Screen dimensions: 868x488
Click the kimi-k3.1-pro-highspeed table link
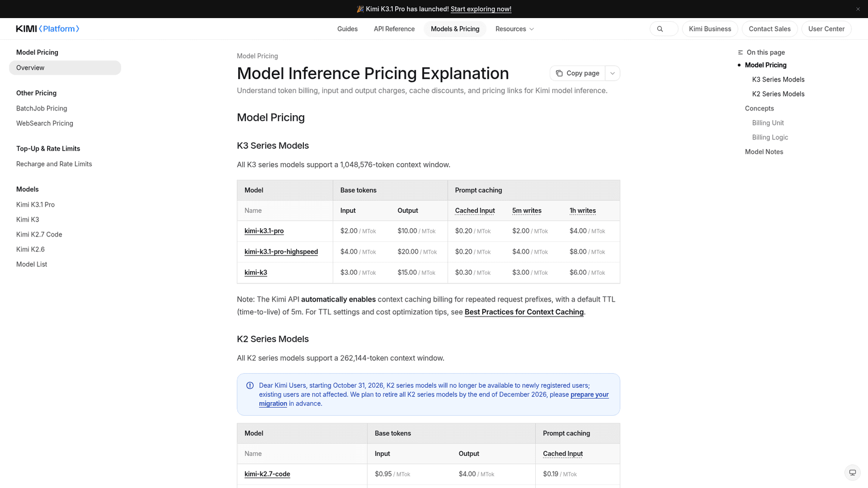[x=281, y=251]
